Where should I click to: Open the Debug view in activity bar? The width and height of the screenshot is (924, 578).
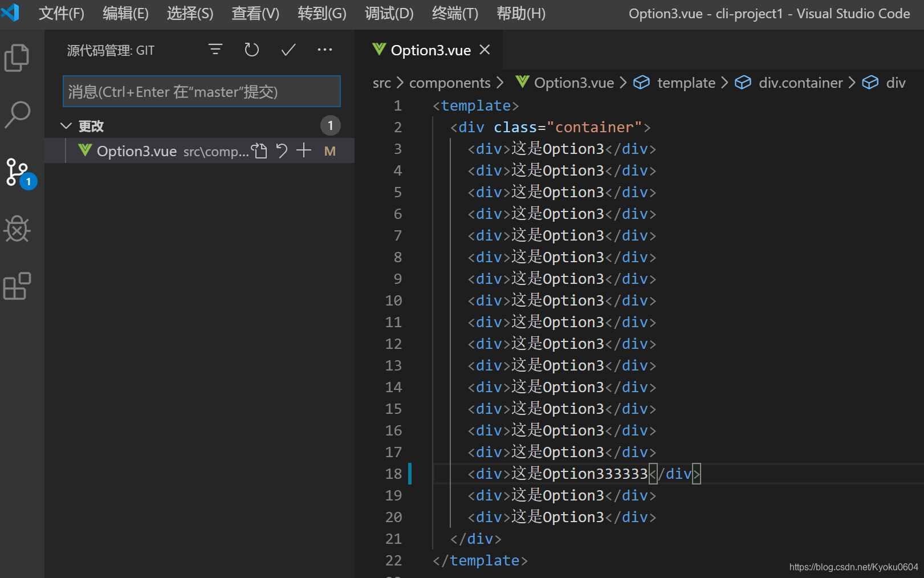17,229
